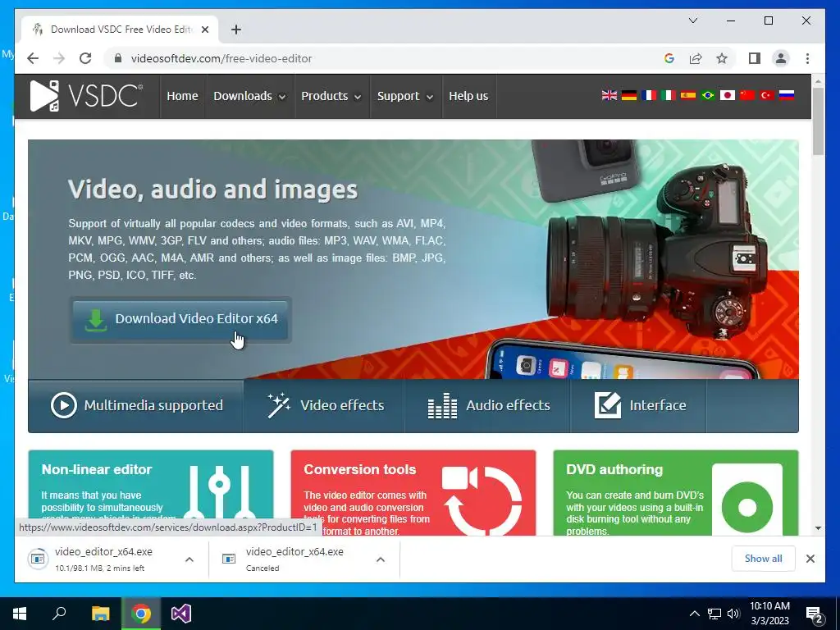Click the padlock site info icon
Image resolution: width=840 pixels, height=630 pixels.
[118, 58]
